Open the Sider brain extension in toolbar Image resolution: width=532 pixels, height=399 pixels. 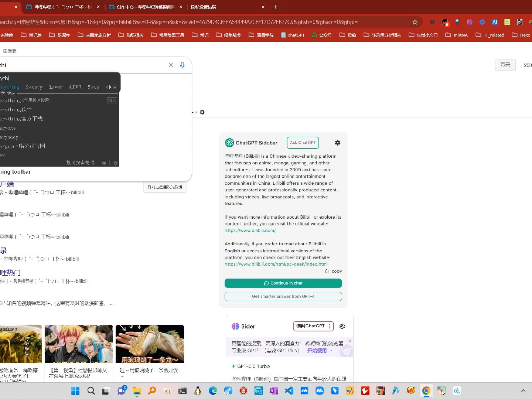tap(470, 22)
